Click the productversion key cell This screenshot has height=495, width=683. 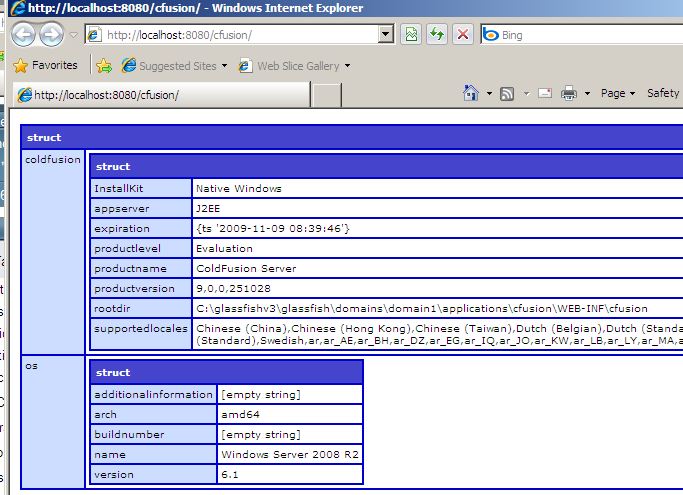141,288
